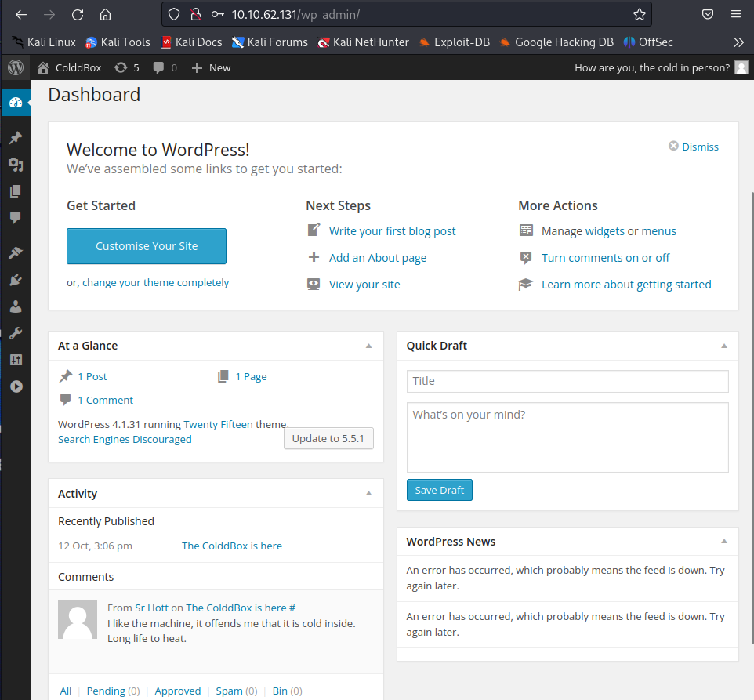Click Write your first blog post
The image size is (754, 700).
pyautogui.click(x=392, y=231)
